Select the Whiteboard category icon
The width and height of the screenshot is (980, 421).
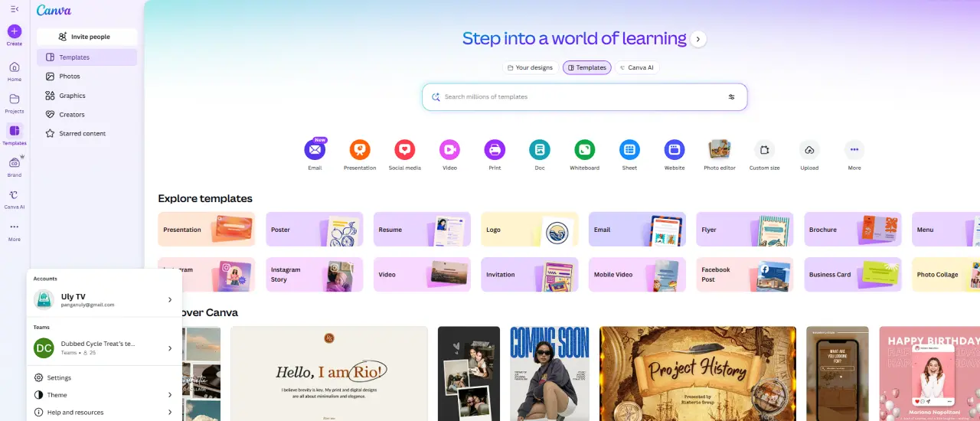tap(584, 149)
